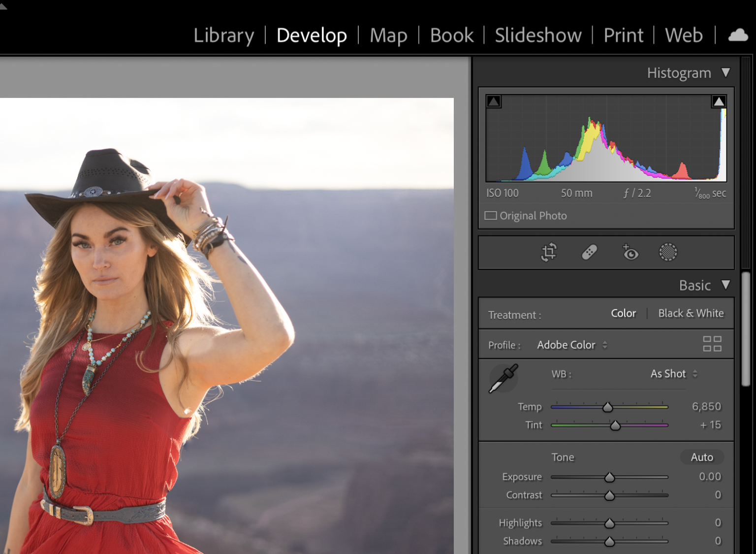Open the Slideshow module

(x=538, y=35)
